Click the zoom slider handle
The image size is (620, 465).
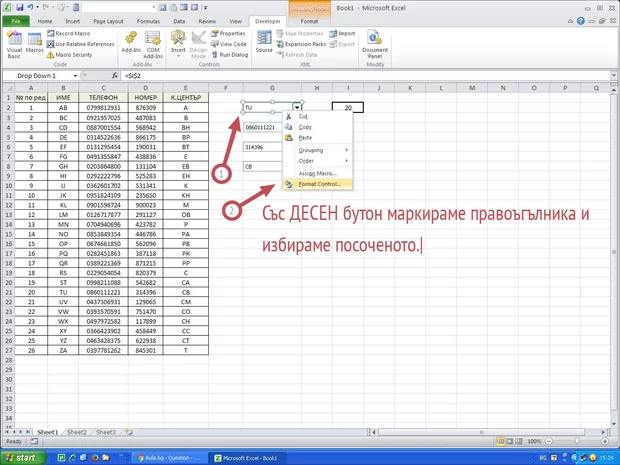577,441
